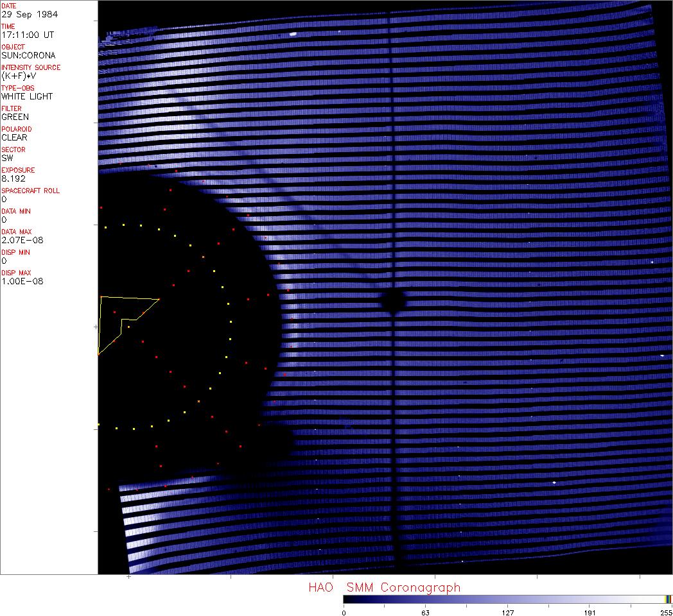Click the SUN:CORONA object value

pyautogui.click(x=28, y=55)
